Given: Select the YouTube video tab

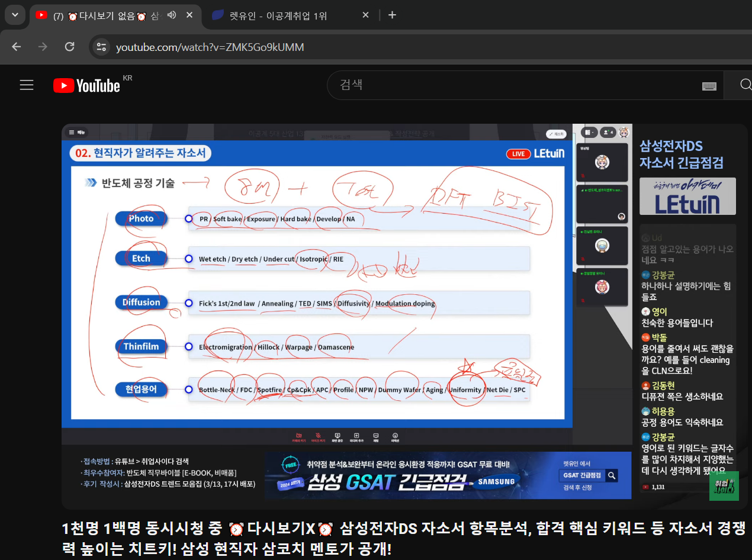Looking at the screenshot, I should (107, 15).
